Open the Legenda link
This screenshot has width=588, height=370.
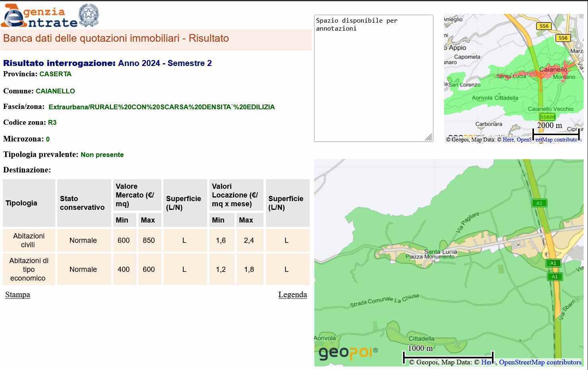tap(292, 294)
